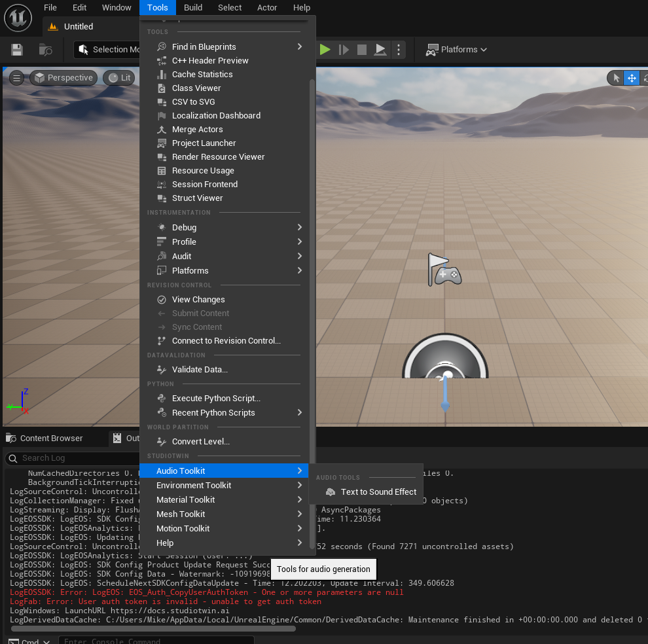Screen dimensions: 648x644
Task: Open the Class Viewer
Action: point(225,88)
